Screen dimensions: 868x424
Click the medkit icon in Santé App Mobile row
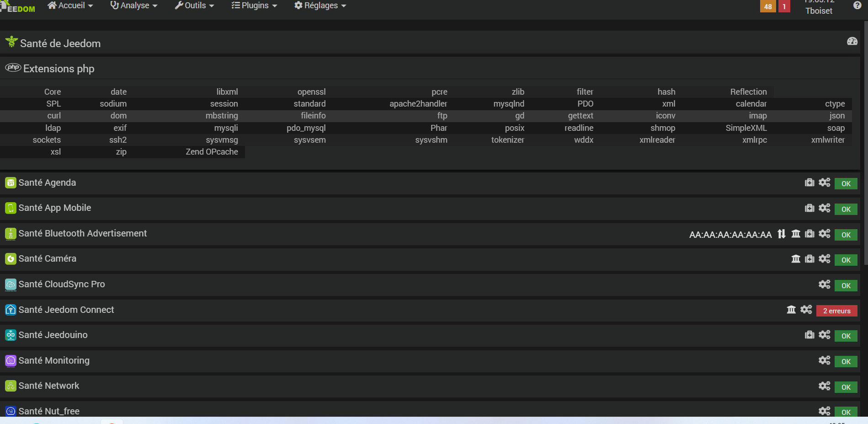[x=809, y=208]
